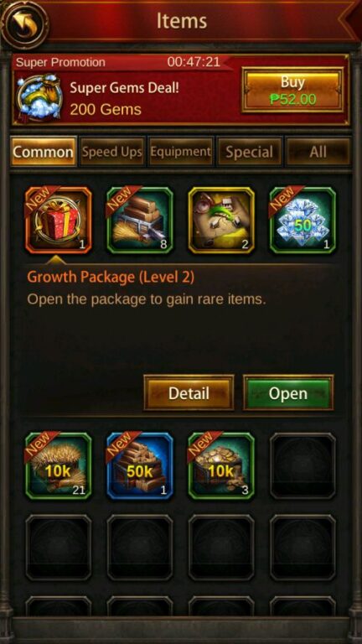Viewport: 362px width, 644px height.
Task: Switch to the All tab
Action: point(318,152)
